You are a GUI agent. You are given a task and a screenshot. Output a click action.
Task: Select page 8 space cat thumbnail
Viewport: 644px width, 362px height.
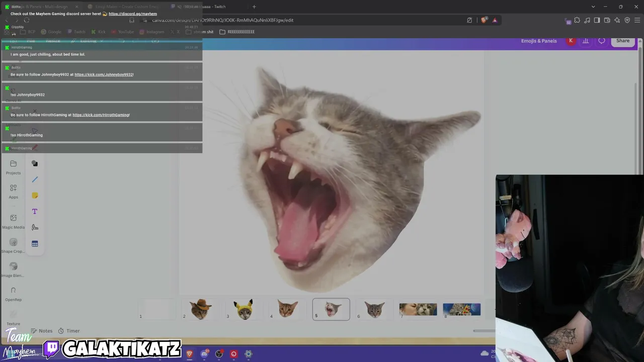tap(462, 309)
